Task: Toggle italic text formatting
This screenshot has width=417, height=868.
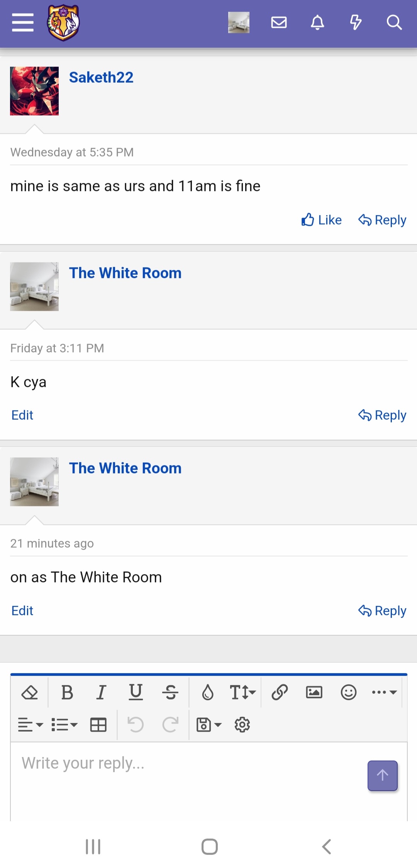Action: 101,693
